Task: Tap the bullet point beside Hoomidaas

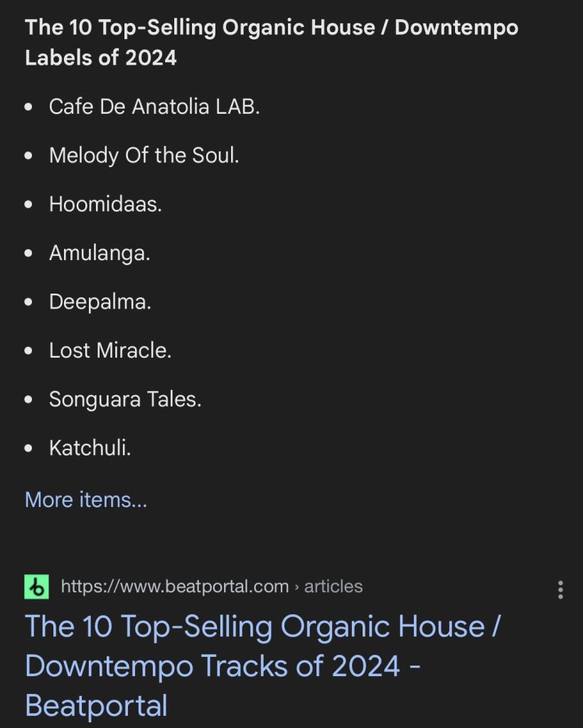Action: 28,205
